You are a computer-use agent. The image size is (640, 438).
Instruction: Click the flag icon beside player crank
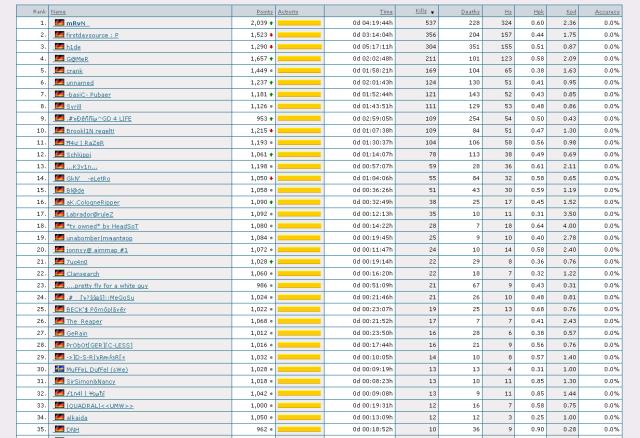pos(59,71)
